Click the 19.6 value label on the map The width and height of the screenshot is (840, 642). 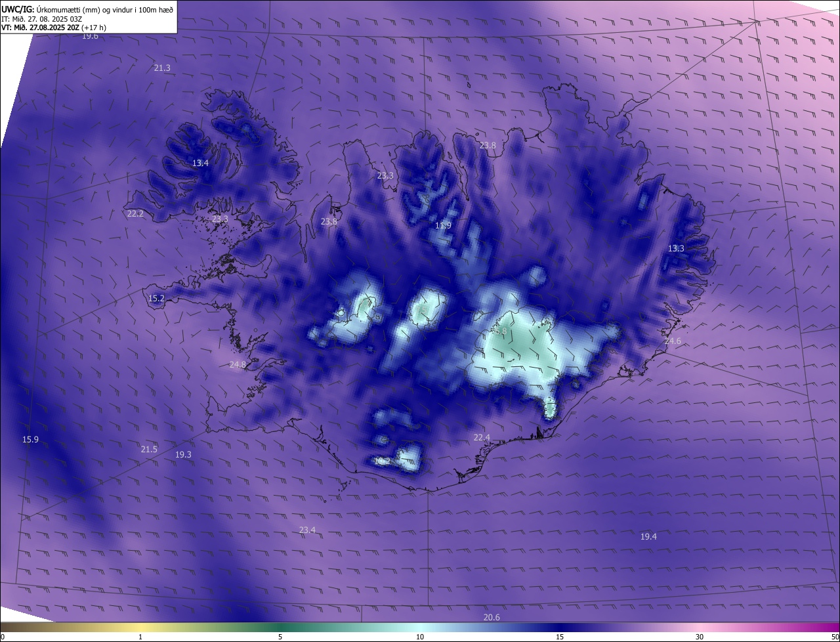pyautogui.click(x=90, y=36)
